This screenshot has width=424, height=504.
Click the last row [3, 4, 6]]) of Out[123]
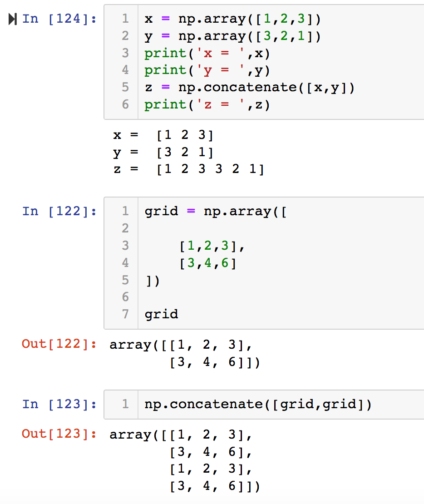215,486
